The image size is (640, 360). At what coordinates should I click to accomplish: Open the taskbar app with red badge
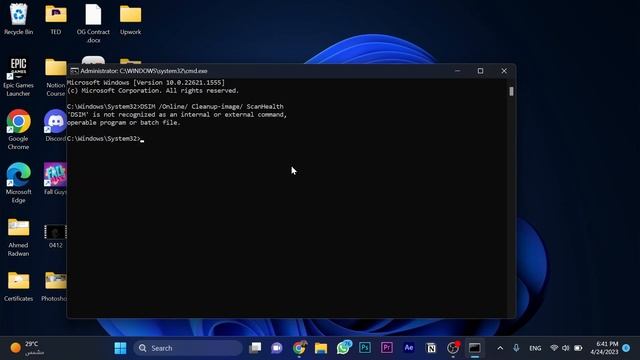453,348
